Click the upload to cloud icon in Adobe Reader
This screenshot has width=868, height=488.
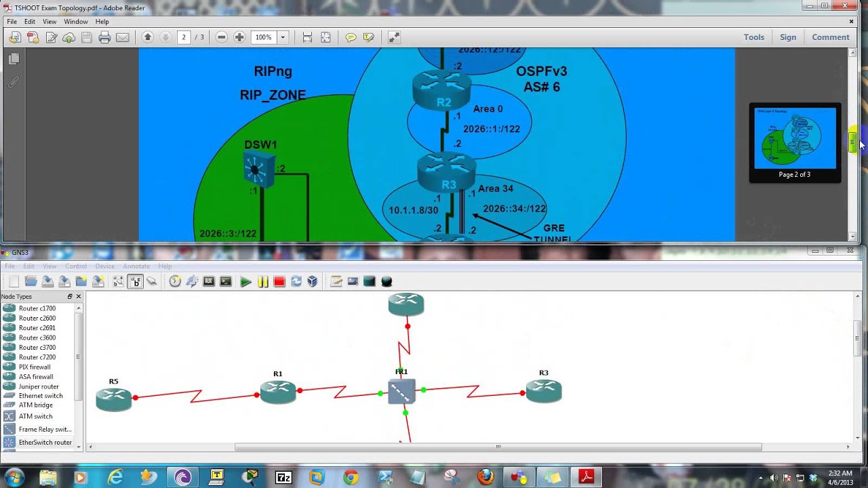[x=68, y=38]
